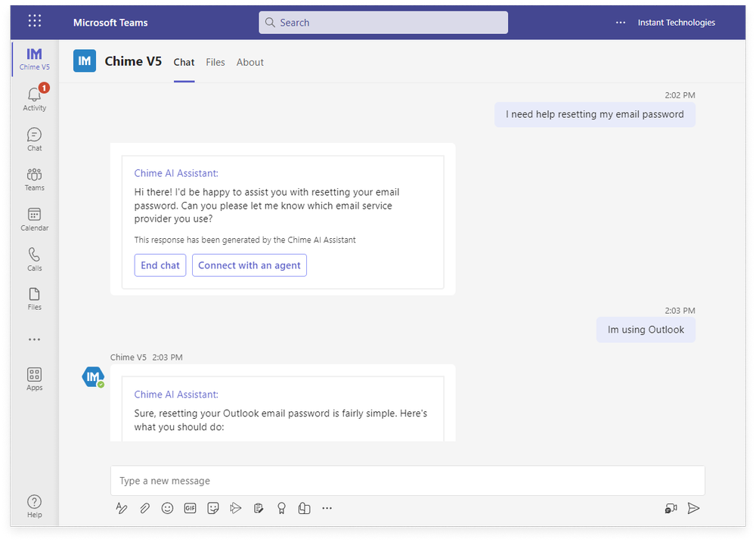Click the End chat button
This screenshot has width=756, height=542.
click(x=160, y=265)
